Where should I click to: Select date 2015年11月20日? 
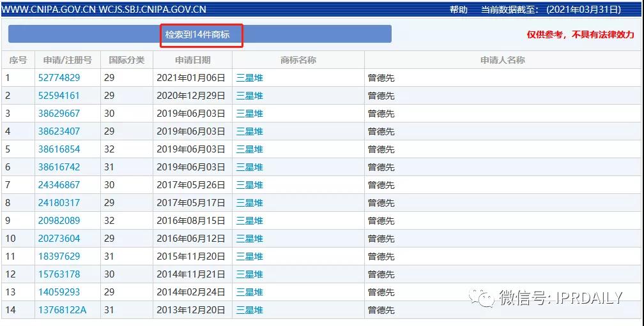click(191, 256)
